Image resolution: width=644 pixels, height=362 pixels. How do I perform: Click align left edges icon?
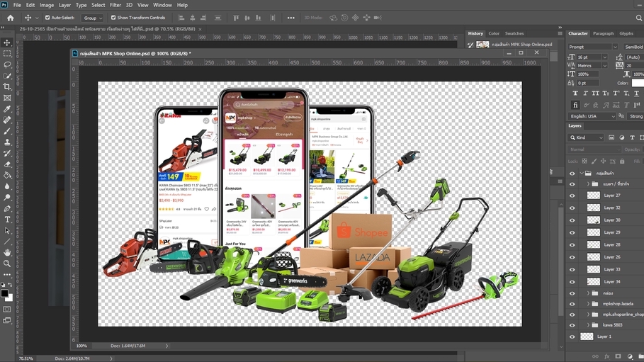pos(181,18)
